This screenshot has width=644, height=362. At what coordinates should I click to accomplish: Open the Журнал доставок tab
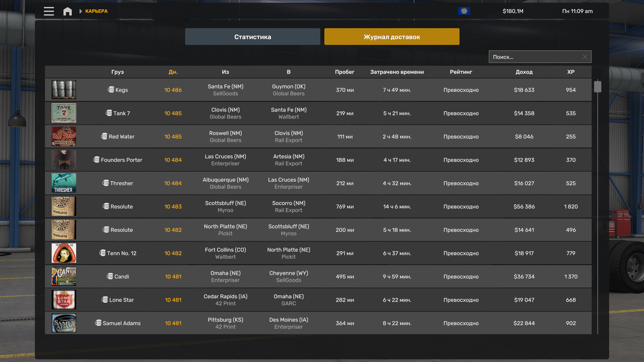(x=392, y=37)
